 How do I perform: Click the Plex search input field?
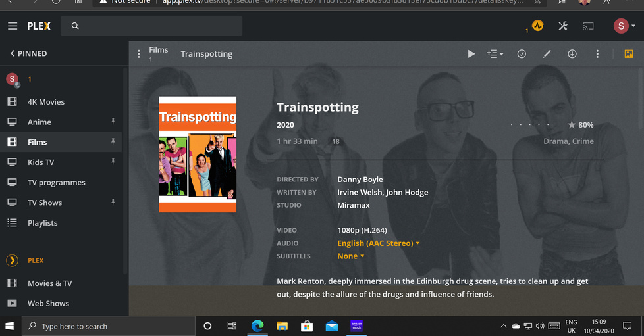coord(151,26)
